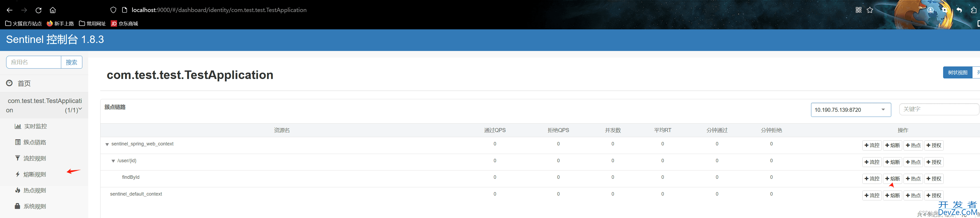Click the 分钟拒绝 column header
The width and height of the screenshot is (980, 218).
[x=771, y=130]
